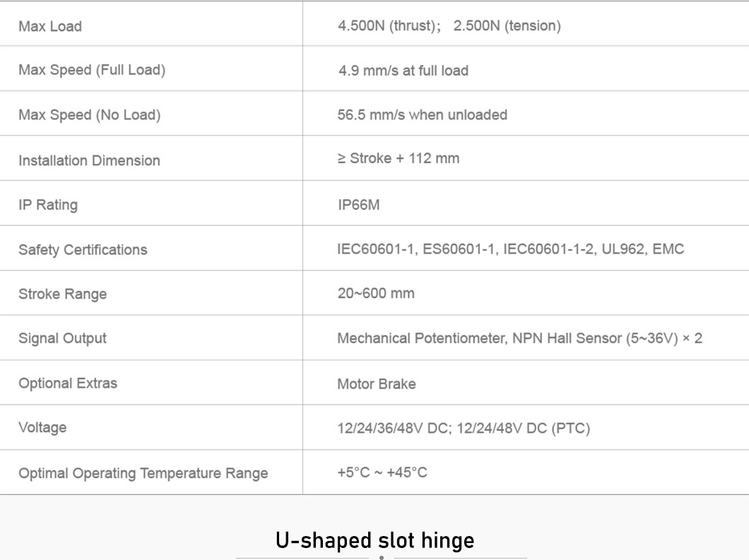Select the IP66M value text

click(x=359, y=205)
